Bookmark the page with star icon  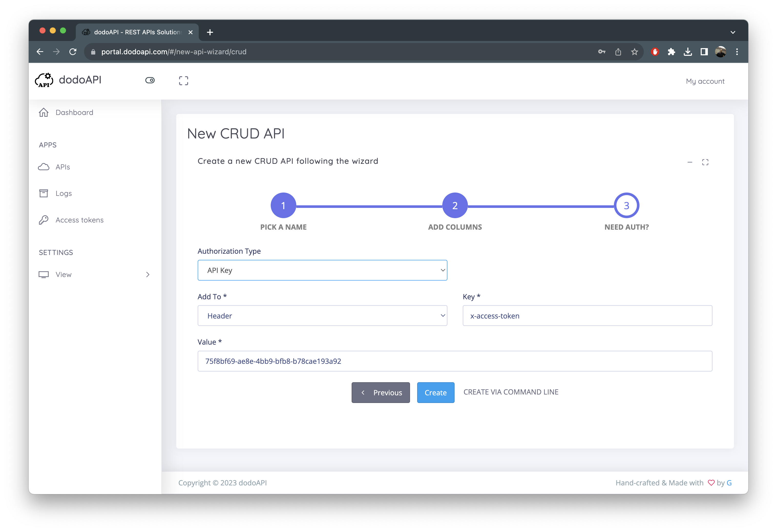pyautogui.click(x=635, y=52)
